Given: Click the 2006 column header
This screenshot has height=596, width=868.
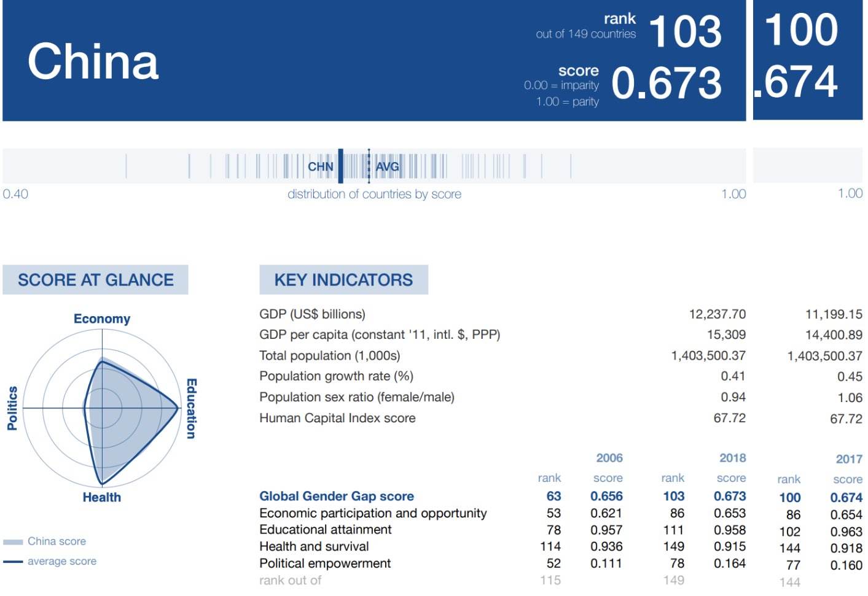Looking at the screenshot, I should [609, 458].
